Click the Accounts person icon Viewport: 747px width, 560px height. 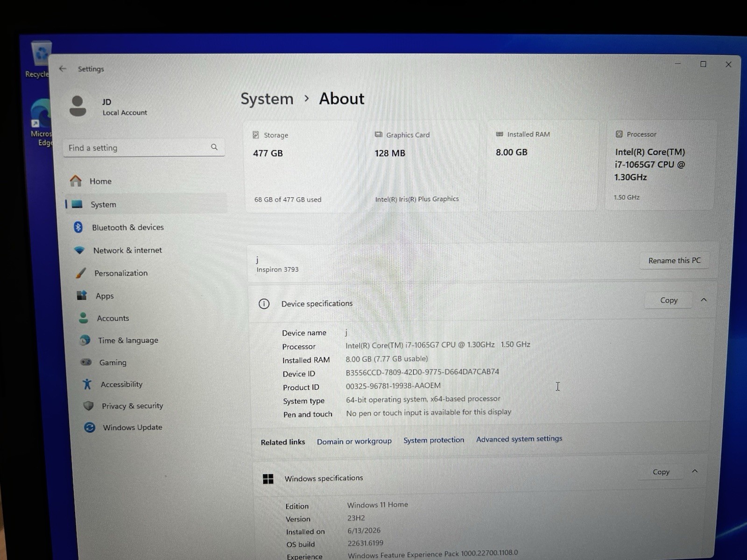click(84, 318)
